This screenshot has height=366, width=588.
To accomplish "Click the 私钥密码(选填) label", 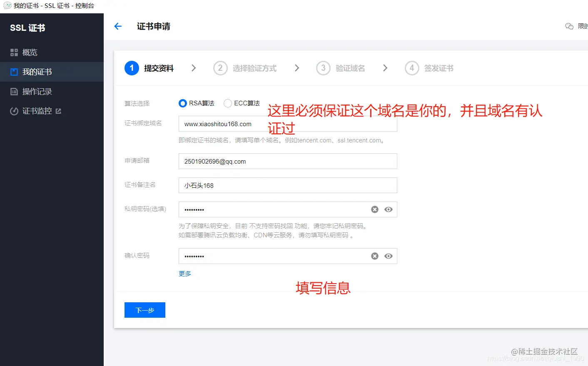I will coord(145,209).
